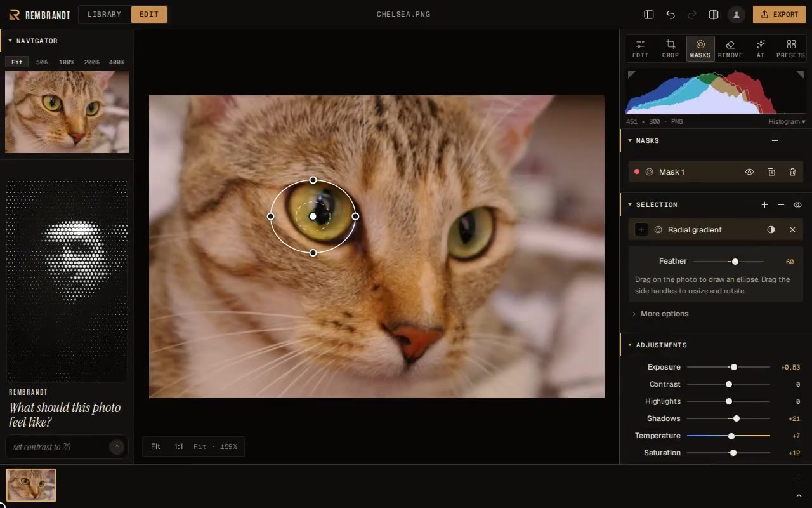Add a new mask in the Masks section
812x508 pixels.
pyautogui.click(x=775, y=140)
